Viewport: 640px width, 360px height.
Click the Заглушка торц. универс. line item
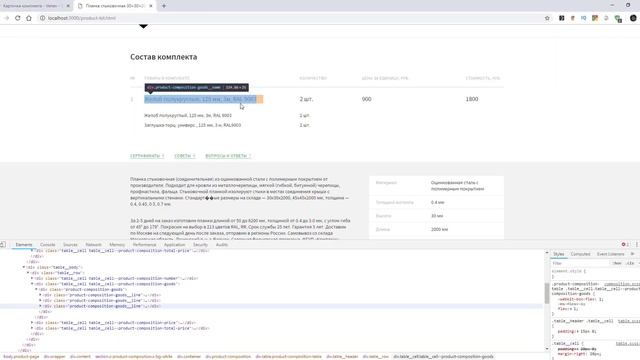pos(193,125)
